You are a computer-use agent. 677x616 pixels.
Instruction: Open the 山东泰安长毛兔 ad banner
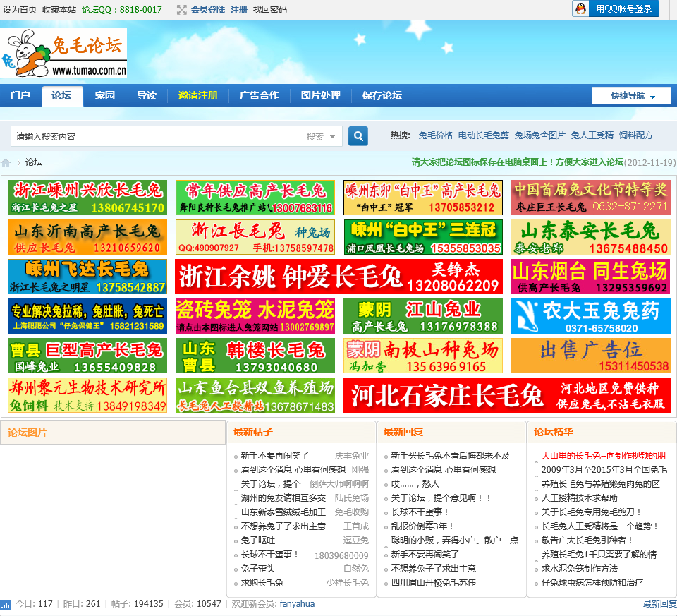(x=591, y=237)
